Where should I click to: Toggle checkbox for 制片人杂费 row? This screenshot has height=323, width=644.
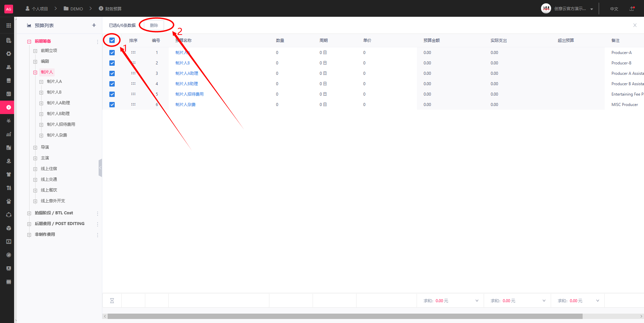tap(112, 105)
